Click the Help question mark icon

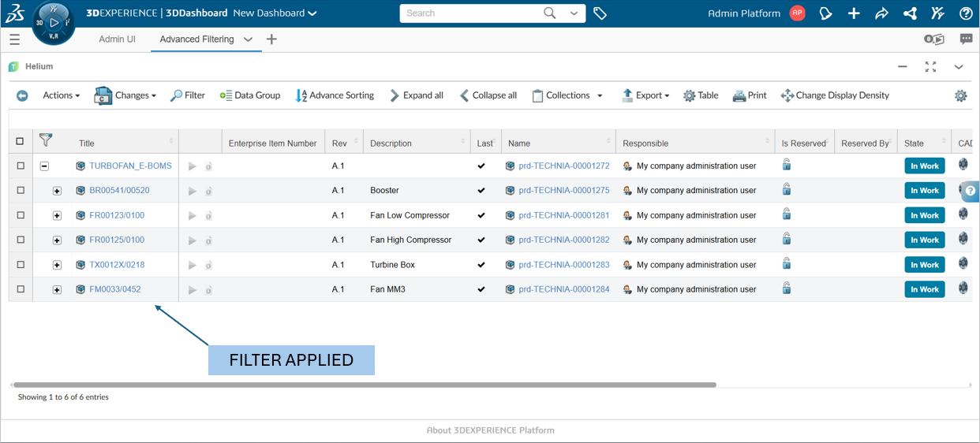(x=966, y=13)
